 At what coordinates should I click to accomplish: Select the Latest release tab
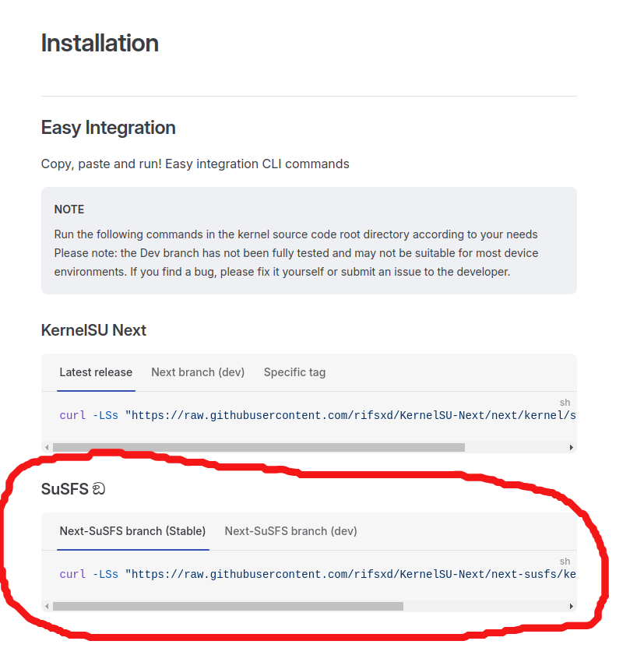tap(96, 372)
